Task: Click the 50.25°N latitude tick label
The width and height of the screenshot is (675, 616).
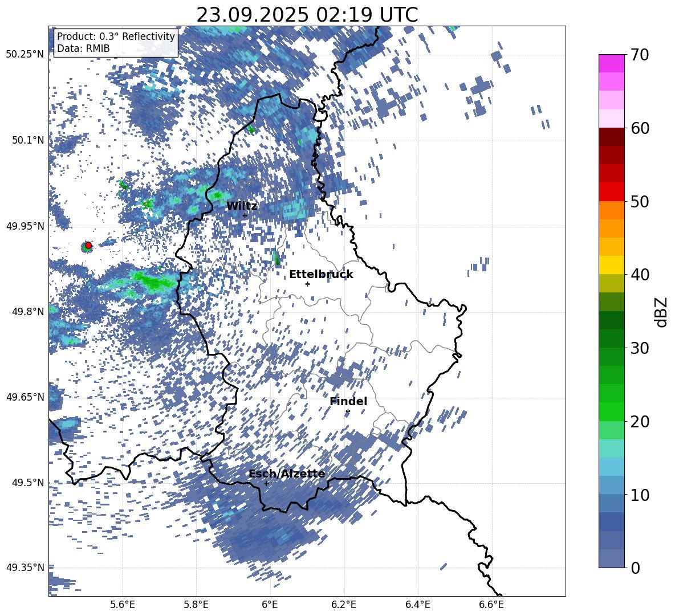Action: pos(25,54)
